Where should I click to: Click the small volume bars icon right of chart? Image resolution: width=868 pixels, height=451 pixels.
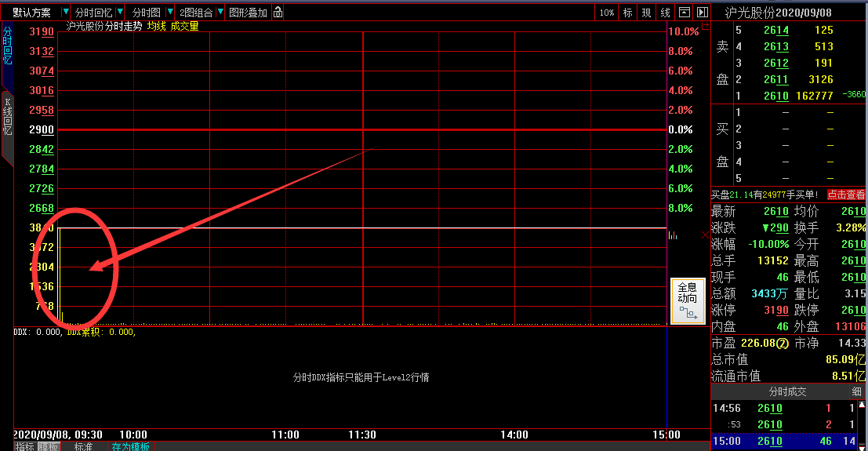point(673,235)
